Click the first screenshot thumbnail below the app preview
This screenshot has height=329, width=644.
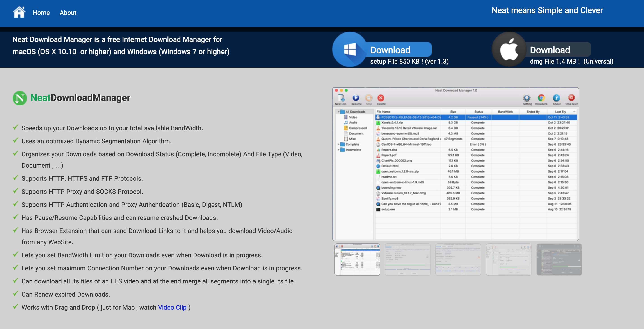pos(357,259)
